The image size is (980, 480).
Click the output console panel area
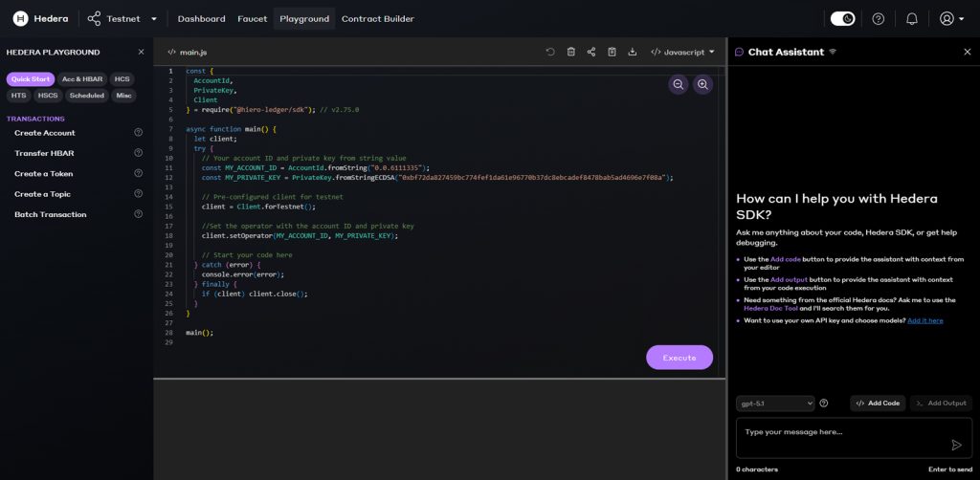(x=439, y=429)
